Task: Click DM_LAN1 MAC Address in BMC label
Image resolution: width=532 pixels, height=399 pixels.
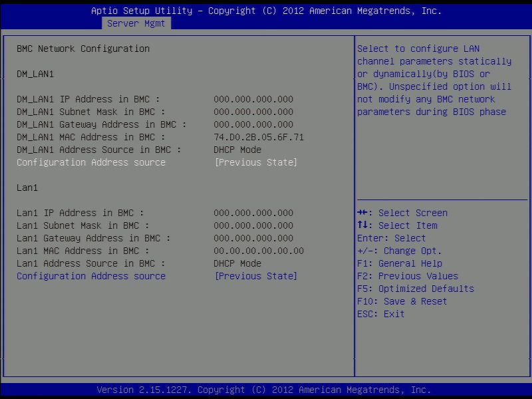Action: click(91, 138)
